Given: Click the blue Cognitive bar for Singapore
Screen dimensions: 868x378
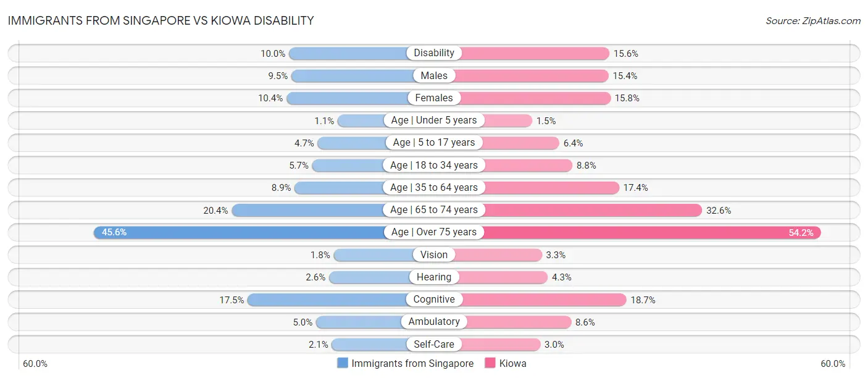Looking at the screenshot, I should (x=327, y=300).
